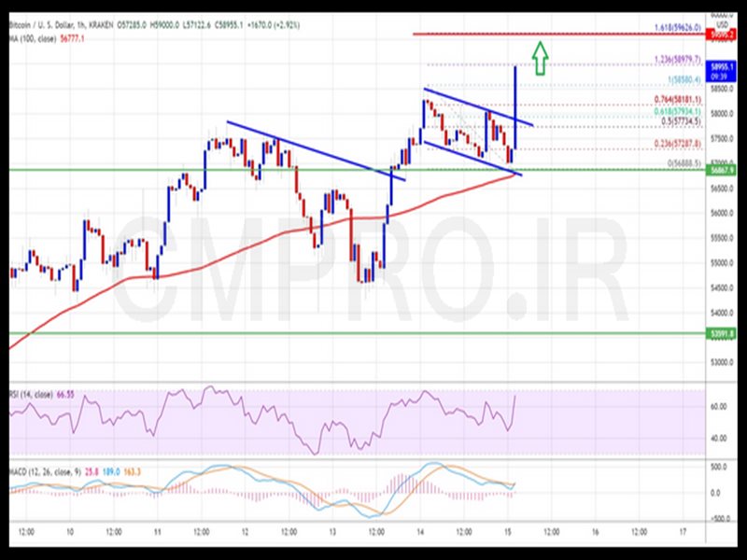Click the date 16 on the time axis

point(595,531)
